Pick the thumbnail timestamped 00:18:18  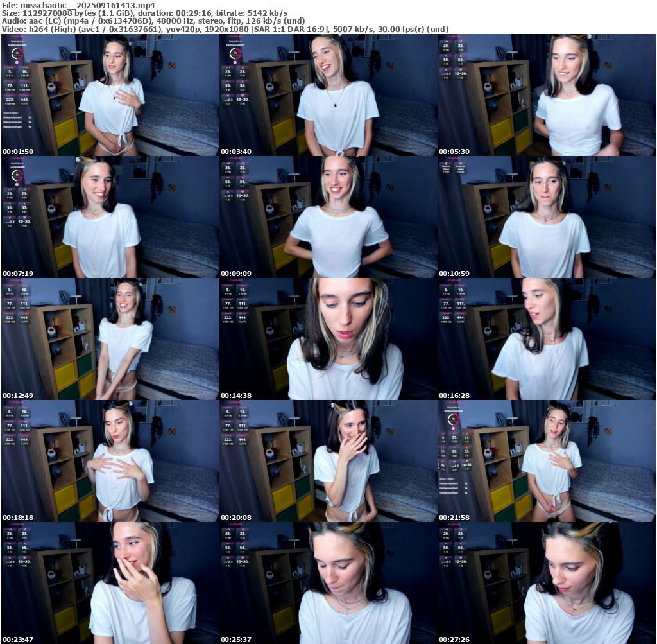pos(110,461)
